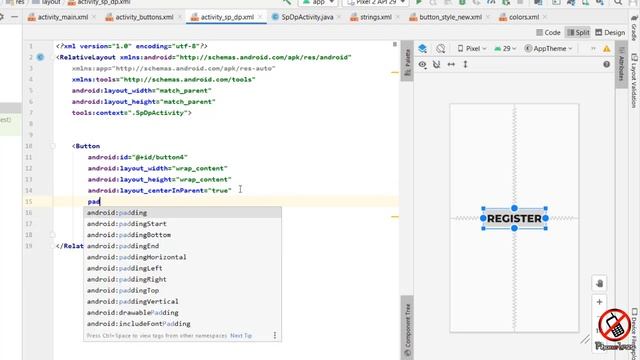Switch editor to Split view

click(578, 32)
